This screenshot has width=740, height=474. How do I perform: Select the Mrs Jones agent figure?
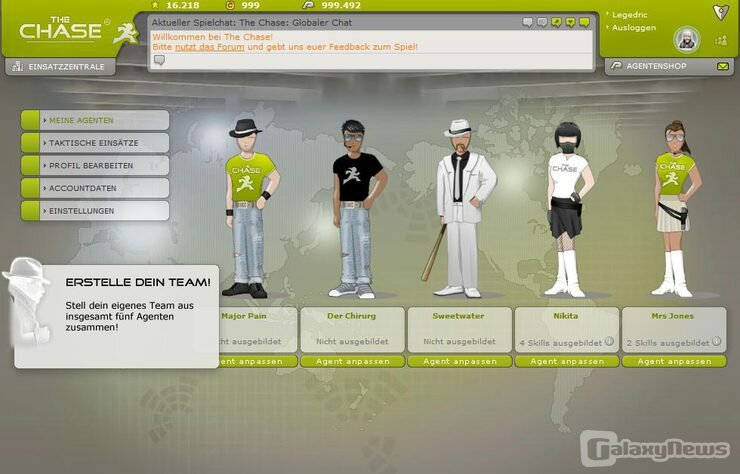coord(675,208)
